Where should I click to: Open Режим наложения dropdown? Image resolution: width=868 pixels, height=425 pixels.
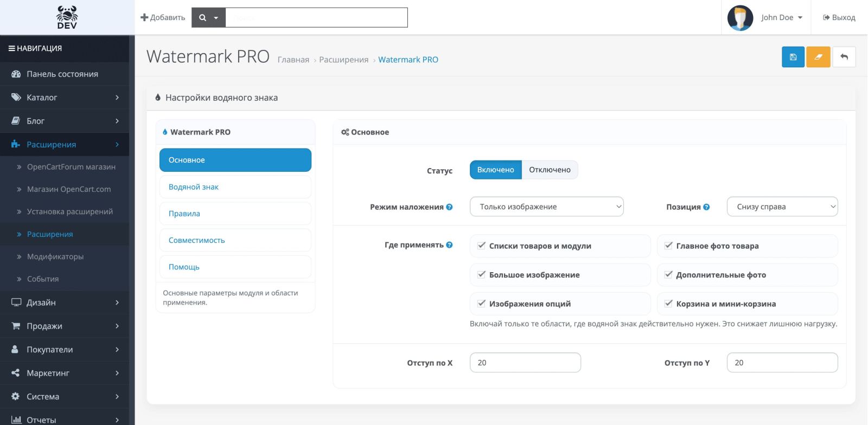pyautogui.click(x=547, y=207)
